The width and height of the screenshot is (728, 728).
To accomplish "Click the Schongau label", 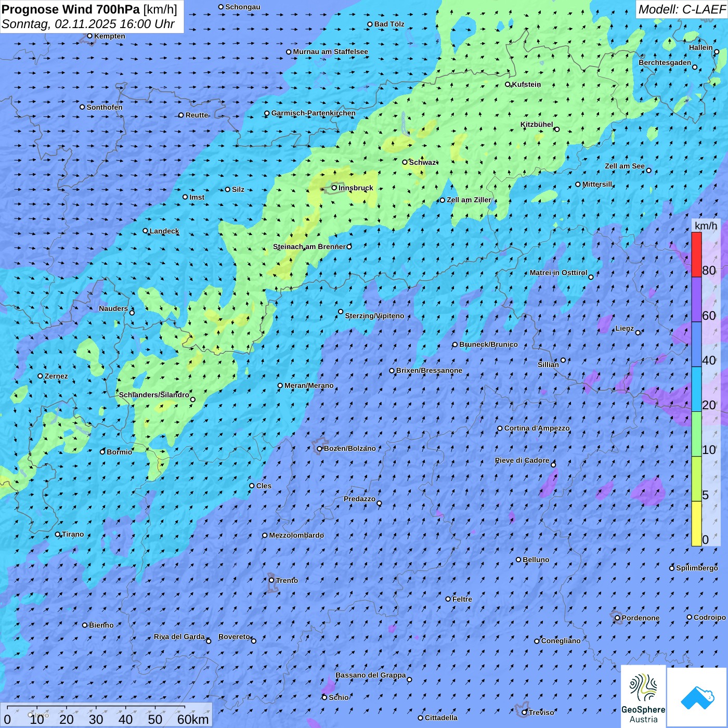I will (242, 7).
